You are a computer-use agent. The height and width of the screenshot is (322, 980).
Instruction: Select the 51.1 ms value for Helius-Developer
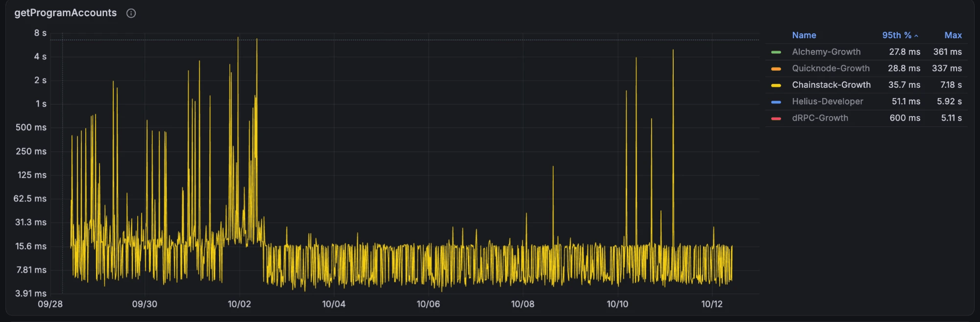coord(906,101)
